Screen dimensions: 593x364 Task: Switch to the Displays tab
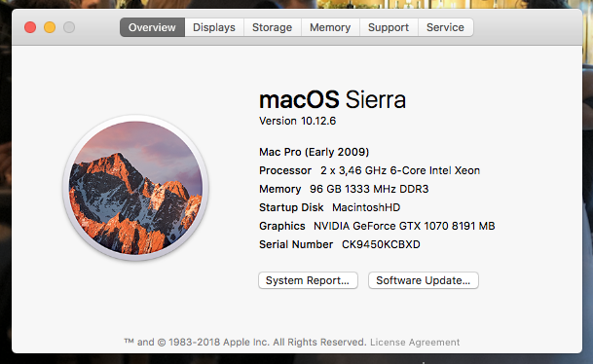tap(214, 27)
